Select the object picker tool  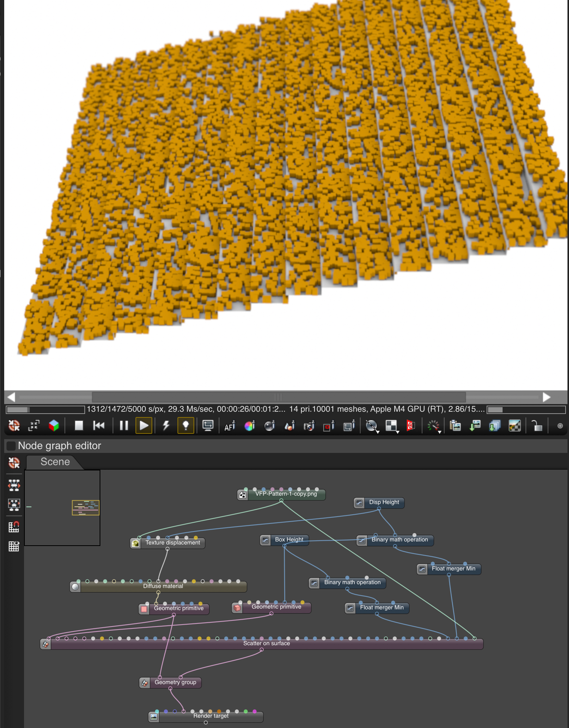click(290, 425)
